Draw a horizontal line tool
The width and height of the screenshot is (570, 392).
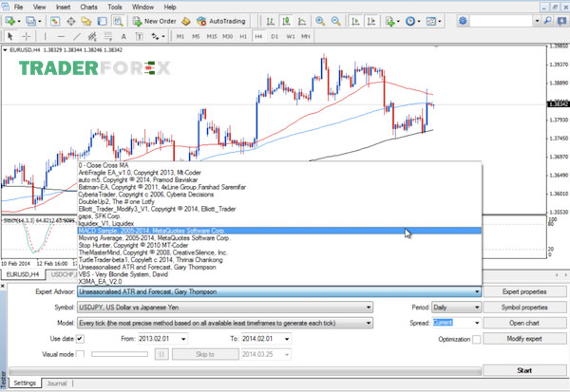pyautogui.click(x=61, y=36)
